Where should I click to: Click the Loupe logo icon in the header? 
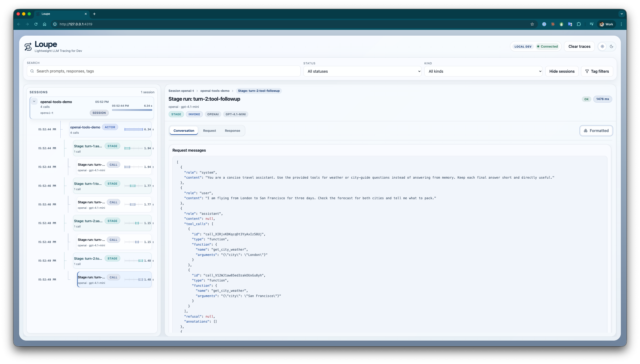pyautogui.click(x=28, y=46)
